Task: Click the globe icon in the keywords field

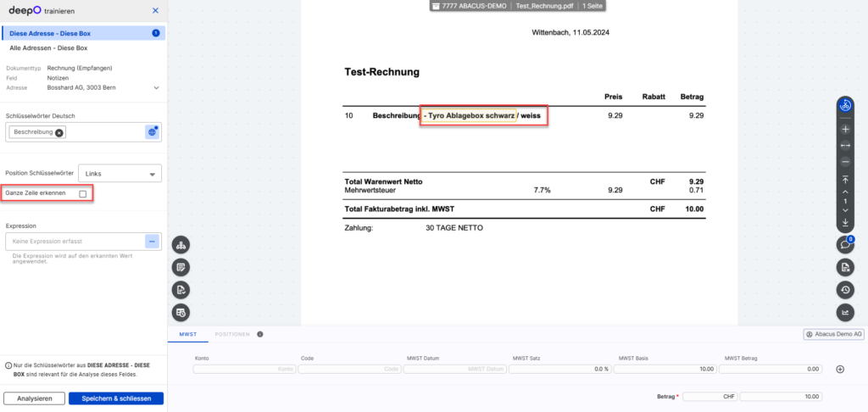Action: pos(152,132)
